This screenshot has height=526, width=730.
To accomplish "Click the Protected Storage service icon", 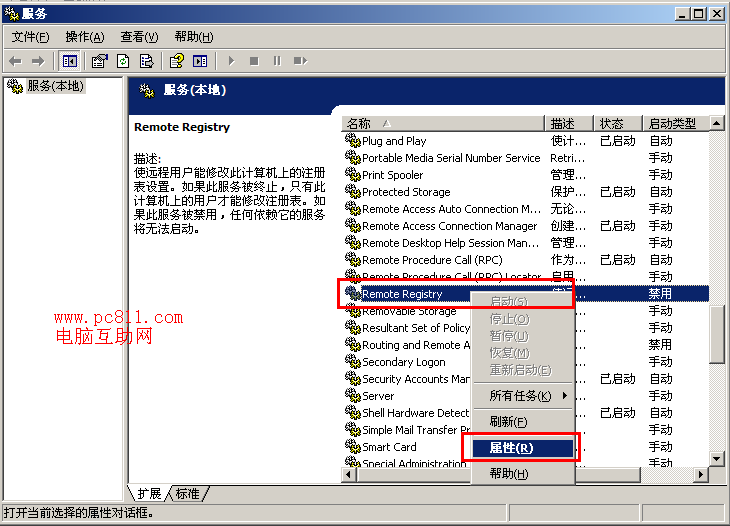I will [x=352, y=192].
